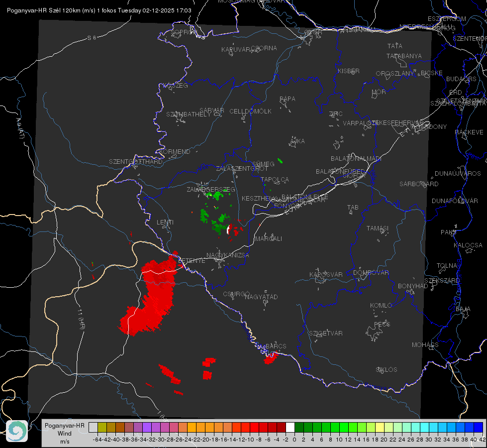This screenshot has width=487, height=448.
Task: Click the ZALAEGERSZEG city label
Action: pos(211,190)
